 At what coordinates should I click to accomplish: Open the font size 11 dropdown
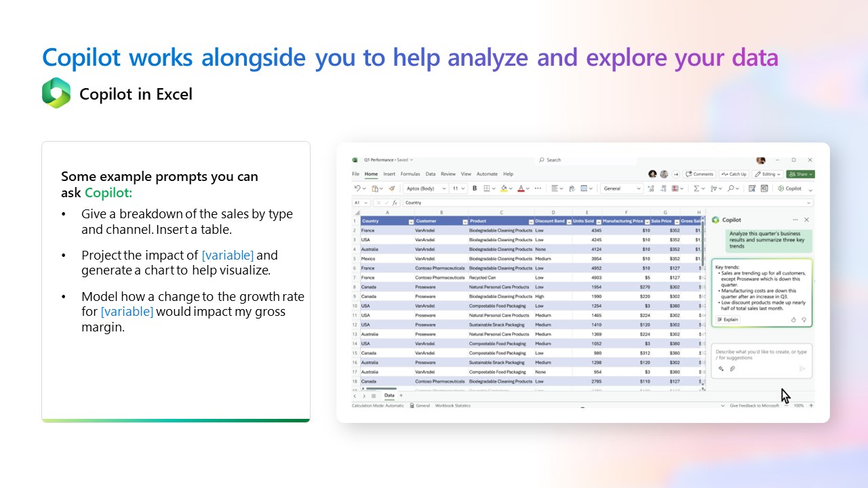458,188
